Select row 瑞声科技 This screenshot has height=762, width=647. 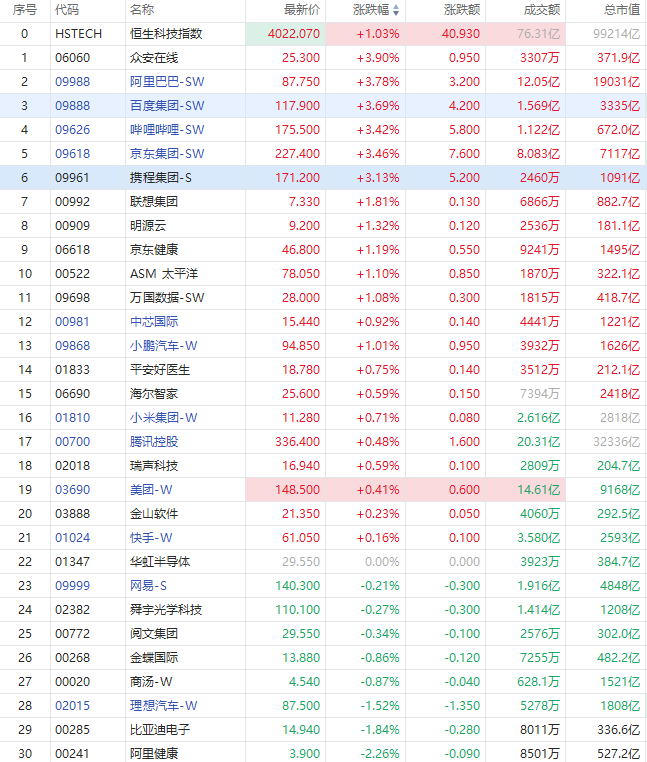tap(323, 466)
